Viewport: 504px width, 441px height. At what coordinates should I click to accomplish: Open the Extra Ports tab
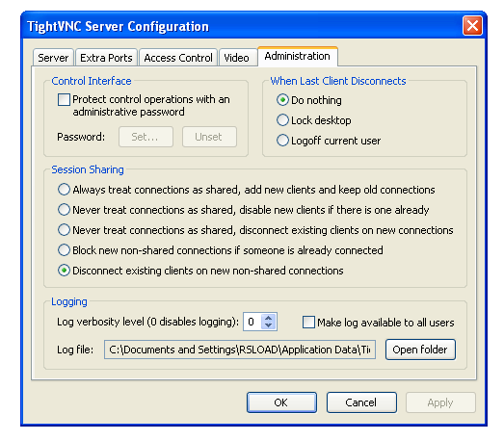tap(106, 58)
